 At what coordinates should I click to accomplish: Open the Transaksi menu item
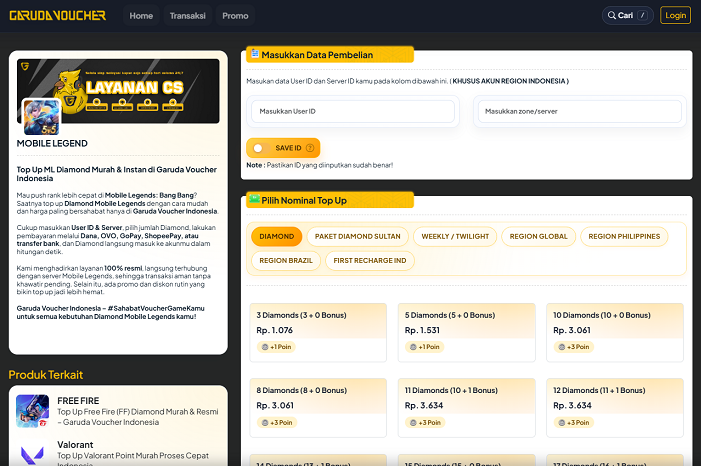(x=188, y=16)
